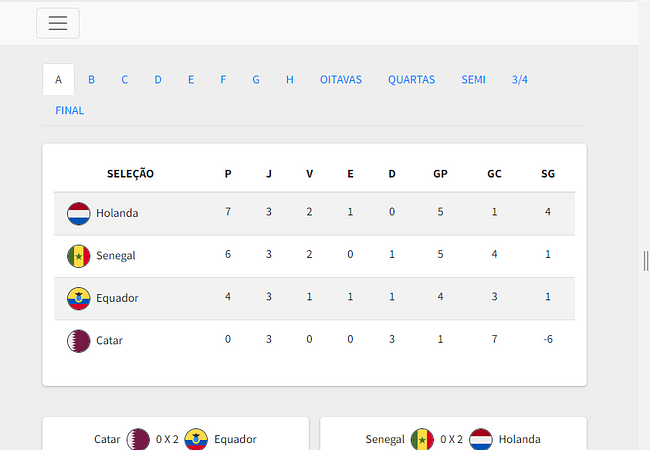This screenshot has width=650, height=450.
Task: Go to the FINAL tab
Action: [x=70, y=110]
